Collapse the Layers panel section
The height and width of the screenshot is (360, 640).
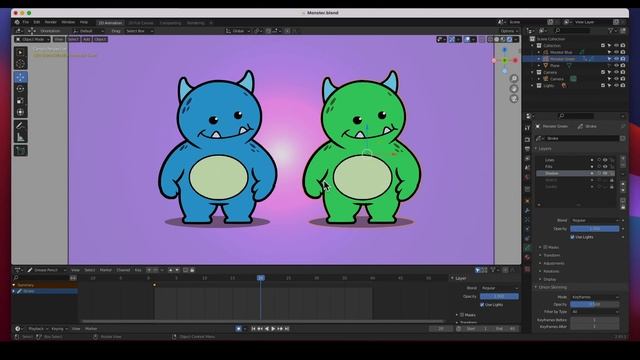[544, 149]
